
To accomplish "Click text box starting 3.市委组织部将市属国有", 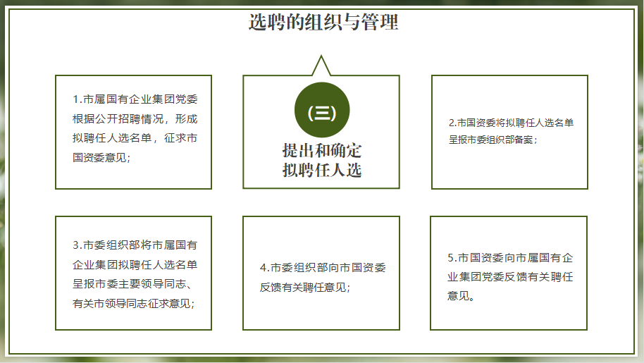I will coord(133,273).
